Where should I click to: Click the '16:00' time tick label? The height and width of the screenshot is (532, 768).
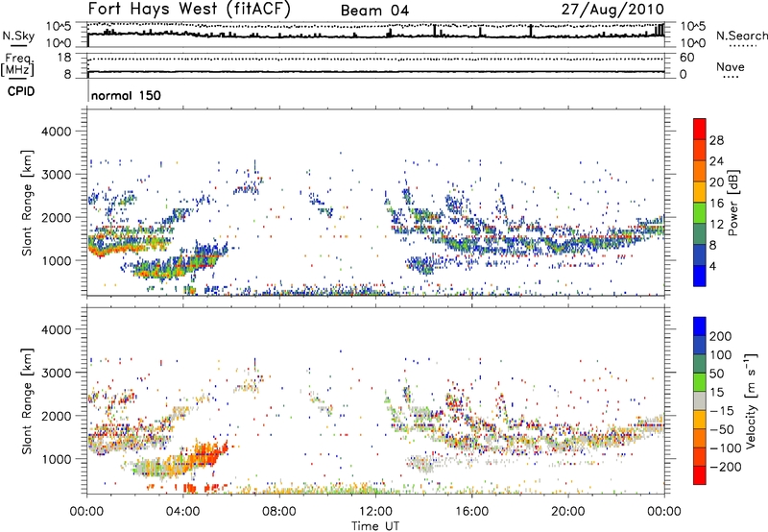click(471, 512)
